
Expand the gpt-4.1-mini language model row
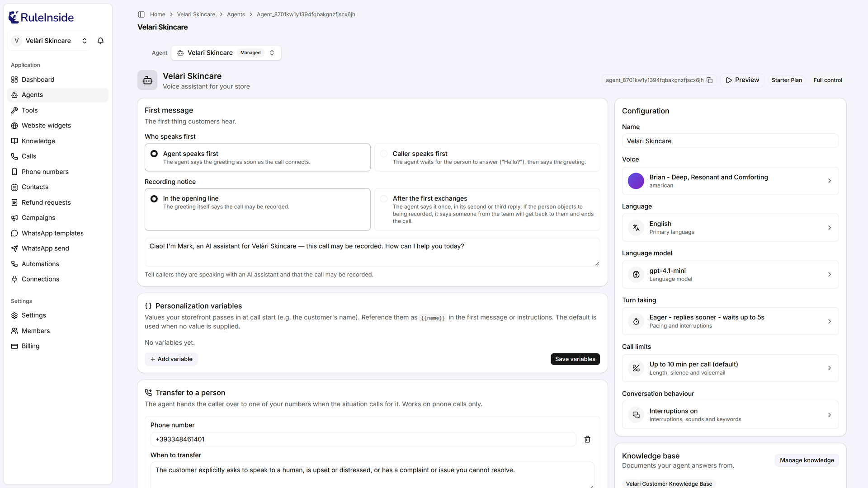click(x=730, y=275)
